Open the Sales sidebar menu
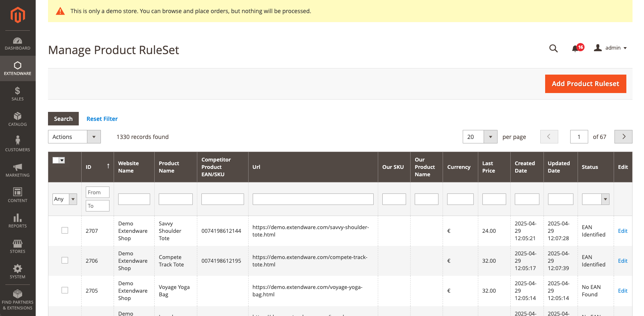The width and height of the screenshot is (644, 316). (x=18, y=94)
